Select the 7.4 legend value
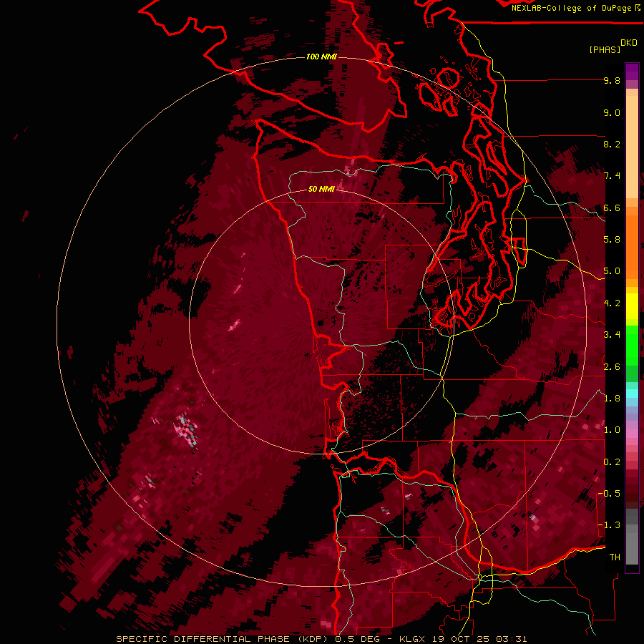 [612, 176]
